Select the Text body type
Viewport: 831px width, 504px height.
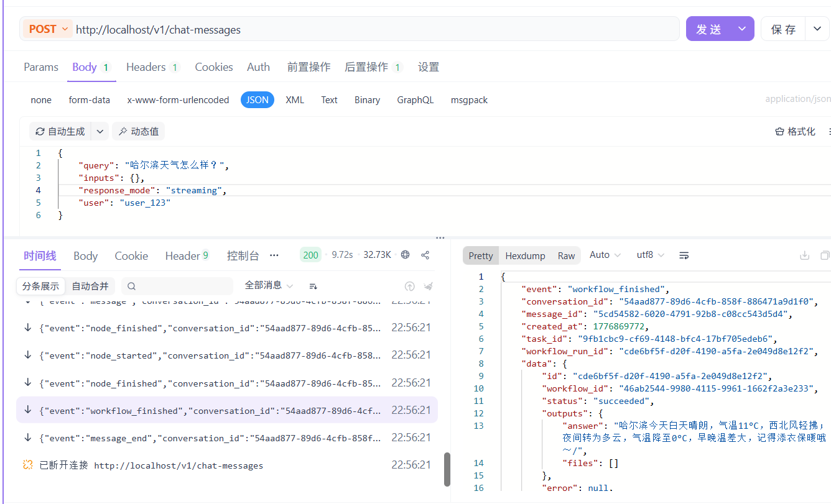pyautogui.click(x=329, y=100)
